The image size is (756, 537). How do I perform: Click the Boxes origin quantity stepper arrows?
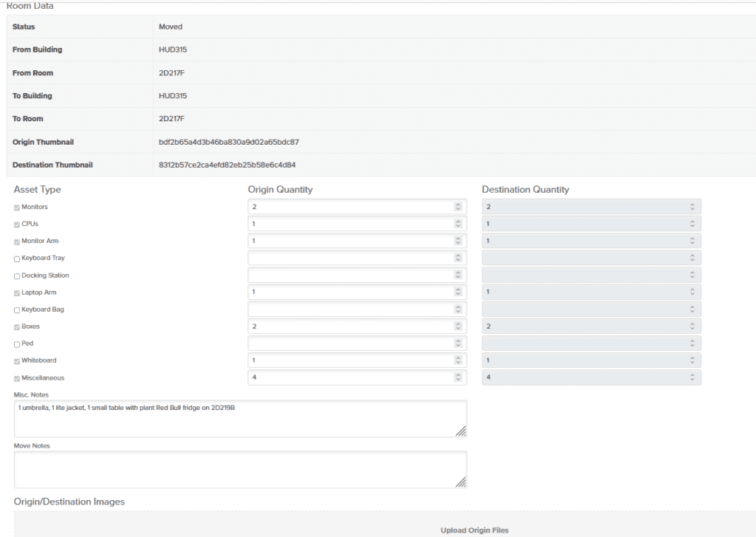pos(458,326)
